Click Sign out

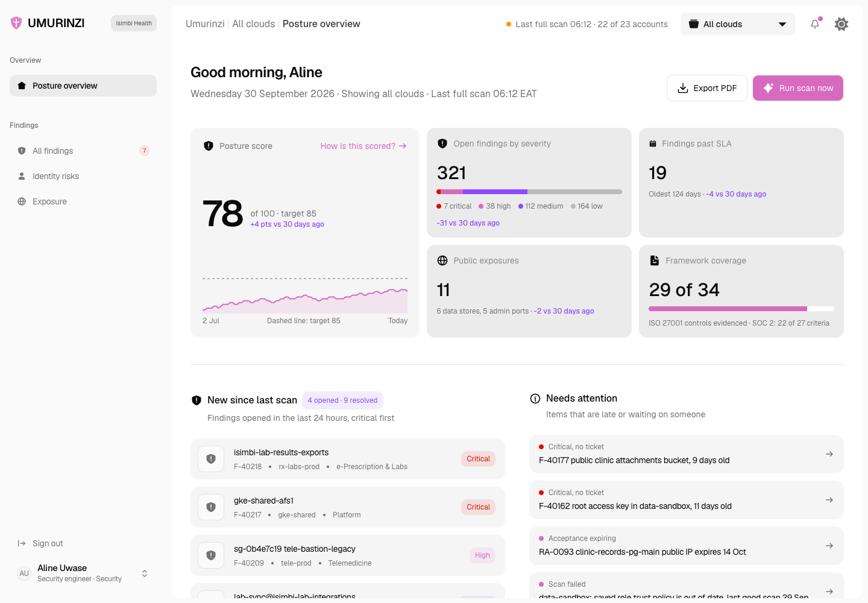pos(48,543)
